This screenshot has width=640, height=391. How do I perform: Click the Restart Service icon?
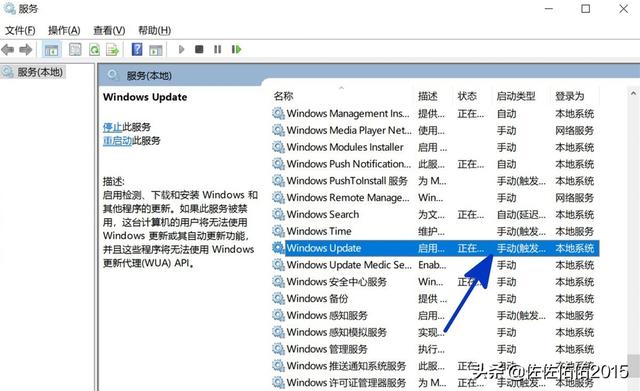tap(236, 49)
